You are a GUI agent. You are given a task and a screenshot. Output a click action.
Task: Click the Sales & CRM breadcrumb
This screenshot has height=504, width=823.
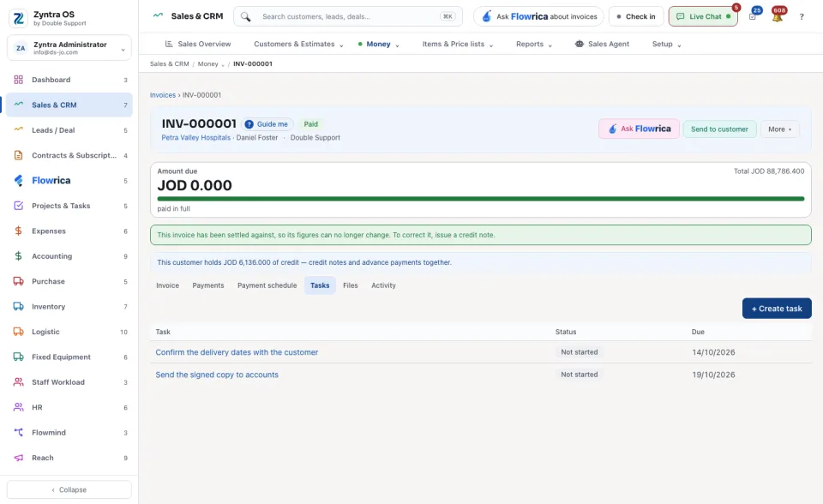pyautogui.click(x=169, y=64)
